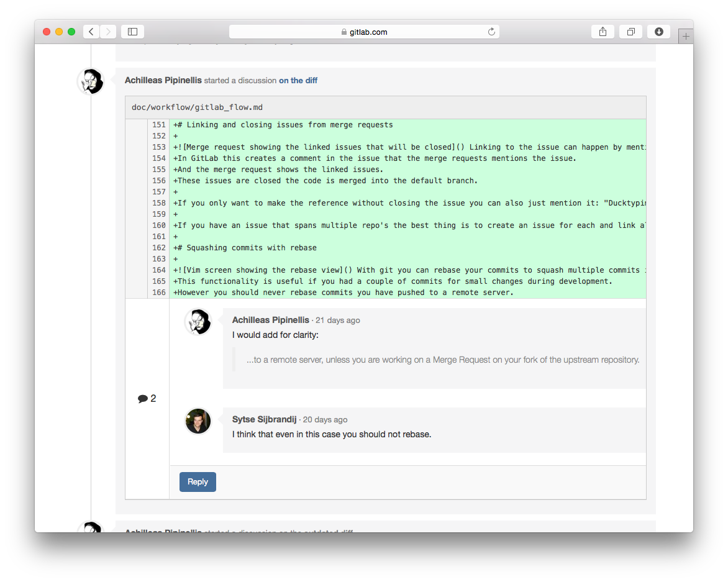Click Sytse Sijbrandij's profile avatar
This screenshot has width=728, height=582.
pos(198,421)
